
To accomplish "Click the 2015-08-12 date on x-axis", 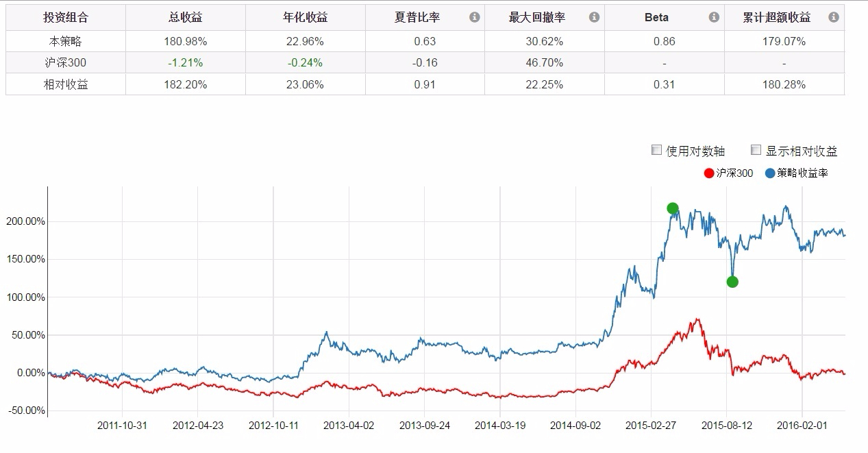I will pos(727,426).
